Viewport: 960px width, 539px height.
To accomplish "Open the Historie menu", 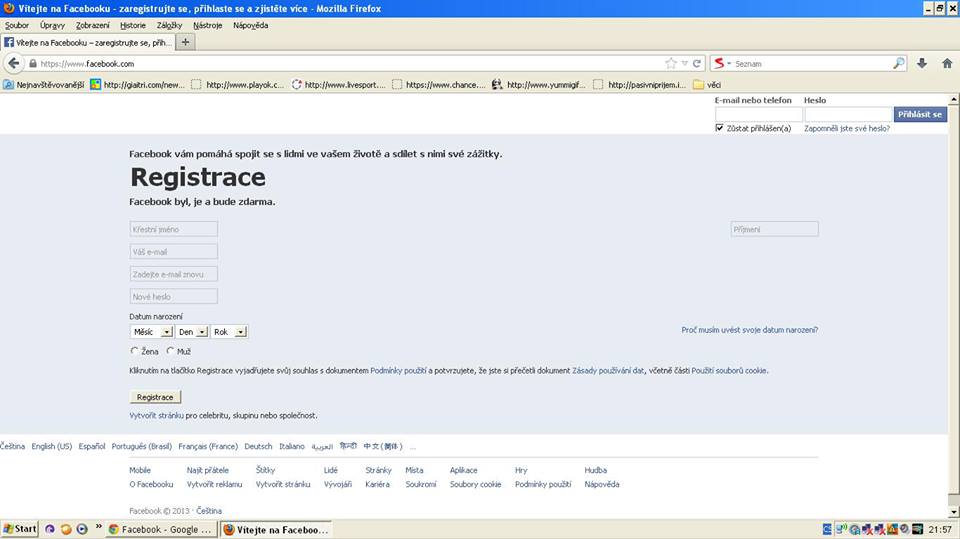I will pos(133,25).
